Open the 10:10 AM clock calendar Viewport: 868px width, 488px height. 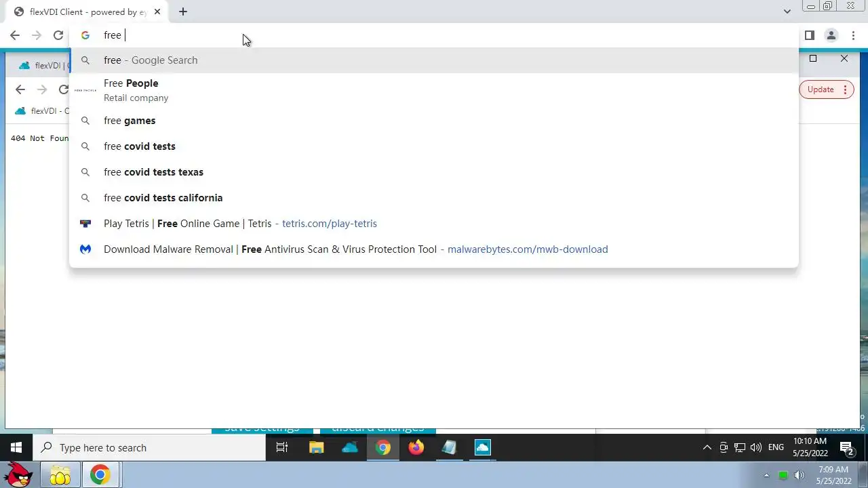click(810, 447)
